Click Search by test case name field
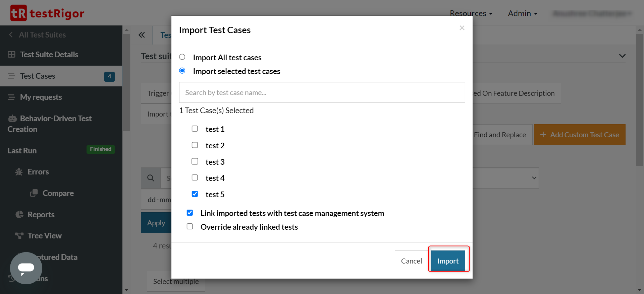The width and height of the screenshot is (644, 294). 322,92
